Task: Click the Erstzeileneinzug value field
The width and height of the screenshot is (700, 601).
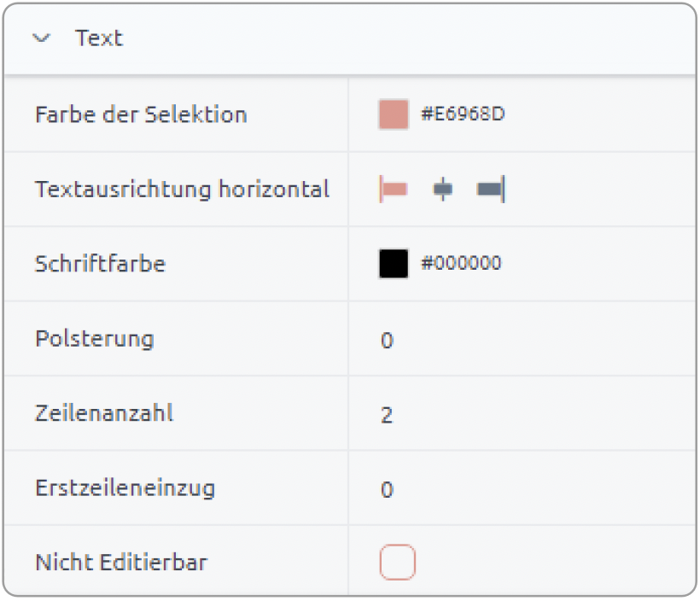Action: pos(522,488)
